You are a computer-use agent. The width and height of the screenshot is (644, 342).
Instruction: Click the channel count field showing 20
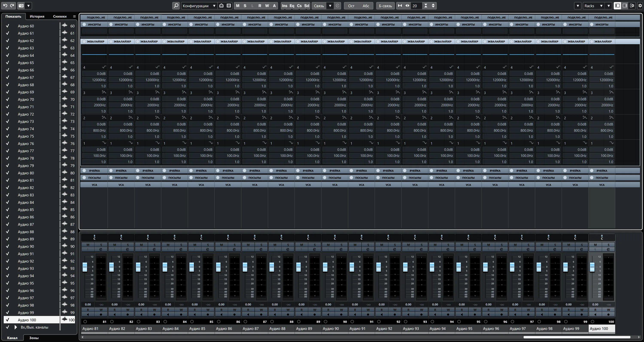416,6
